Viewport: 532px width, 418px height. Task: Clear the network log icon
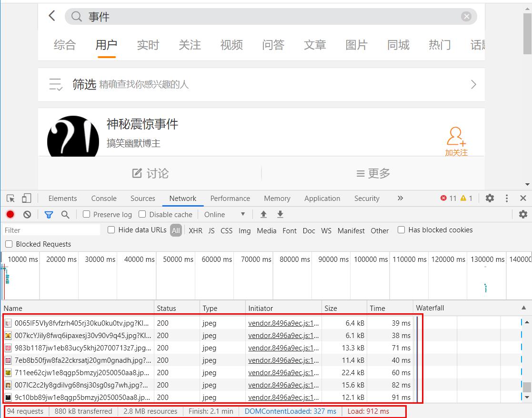pos(27,214)
